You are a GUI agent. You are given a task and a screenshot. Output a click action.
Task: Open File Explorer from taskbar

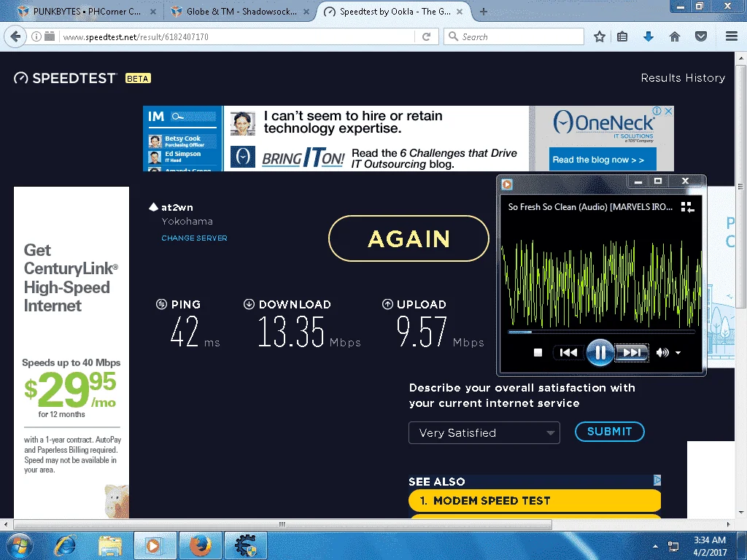(110, 546)
